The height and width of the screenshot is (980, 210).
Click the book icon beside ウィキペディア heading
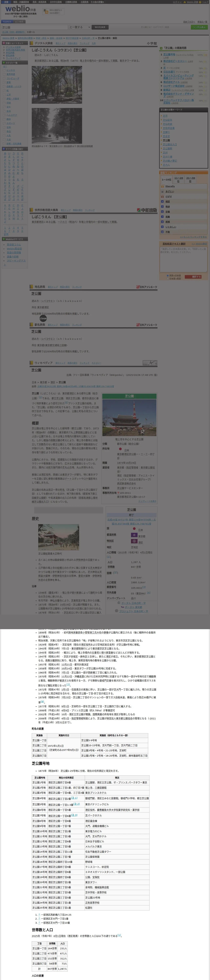(x=31, y=363)
